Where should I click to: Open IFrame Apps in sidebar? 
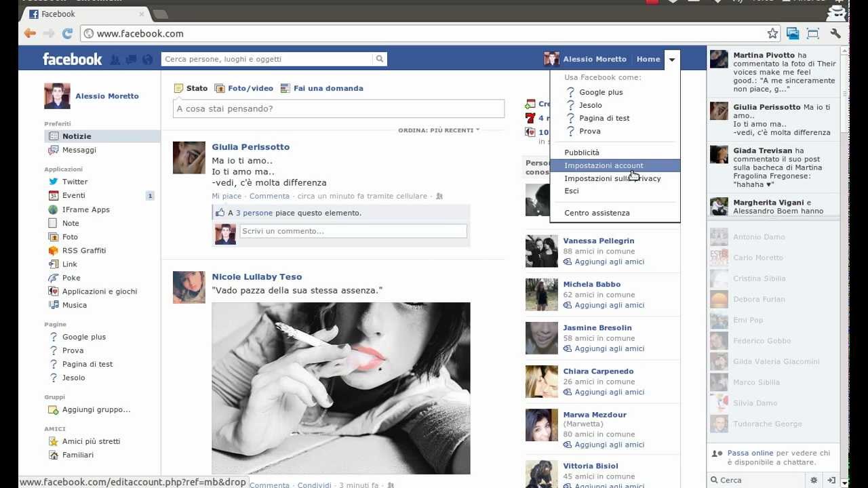point(85,209)
